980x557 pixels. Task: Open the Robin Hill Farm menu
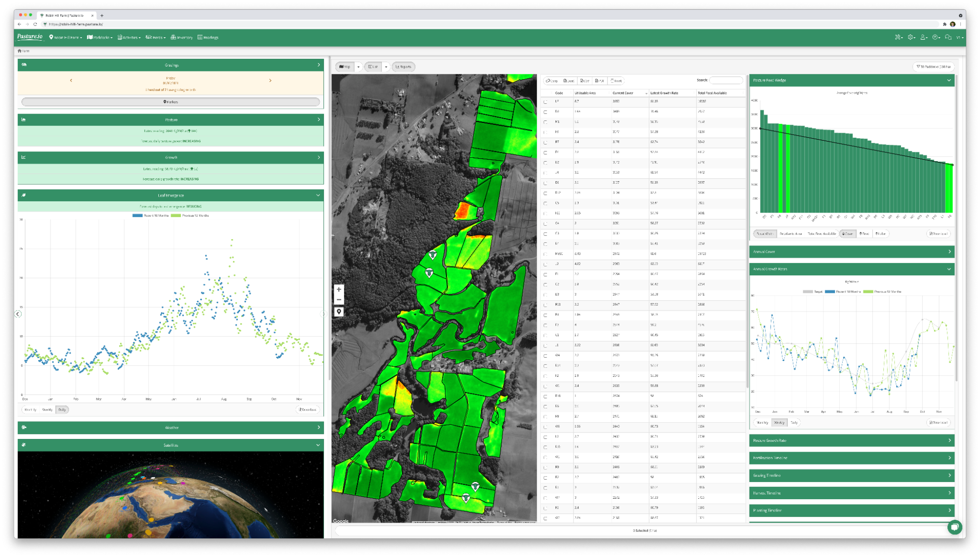click(66, 37)
